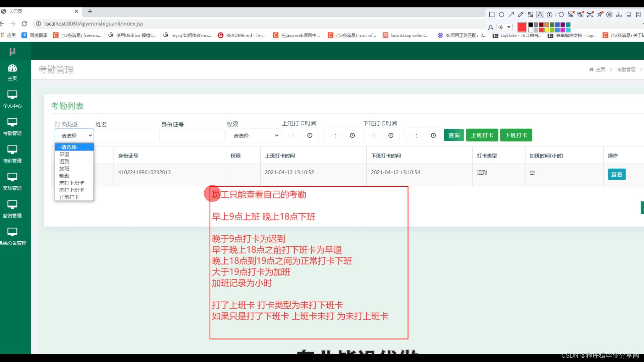Open 培训管理 sidebar icon

coord(12,154)
